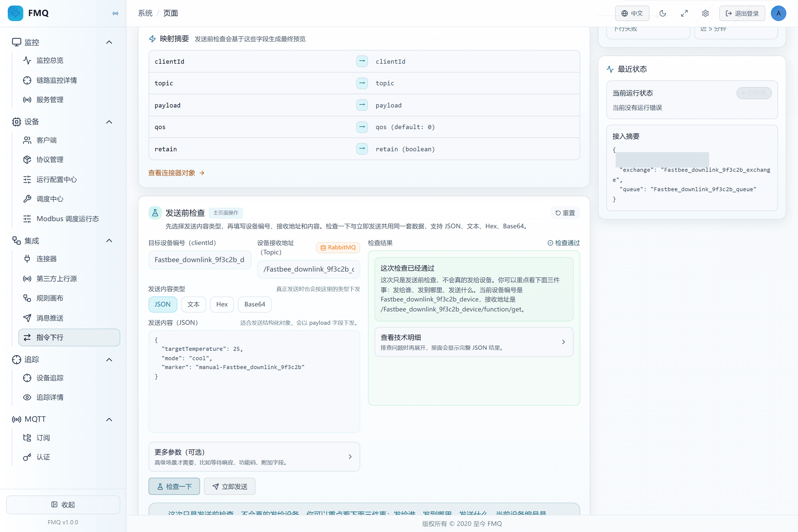
Task: Select Hex content type
Action: click(222, 304)
